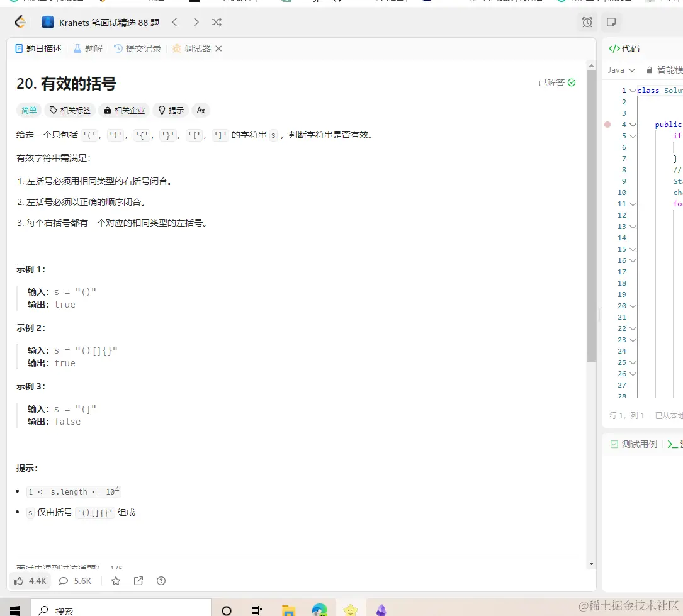Open the LeetCode logo home icon

click(x=20, y=22)
